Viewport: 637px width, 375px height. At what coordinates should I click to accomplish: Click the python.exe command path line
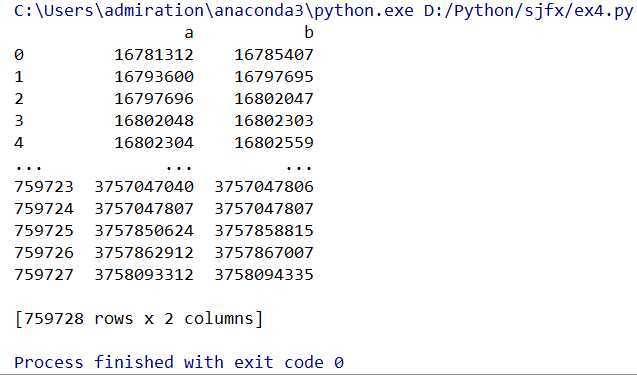click(x=324, y=11)
